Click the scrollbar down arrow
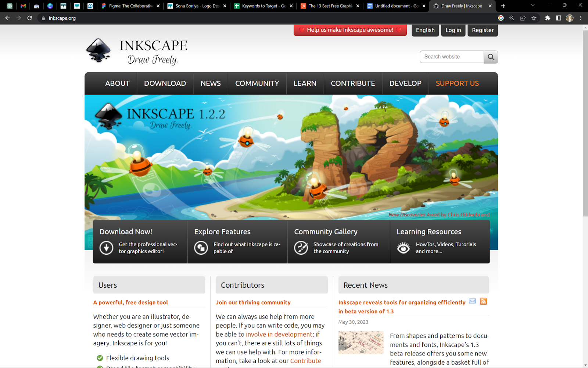The image size is (588, 368). click(585, 365)
